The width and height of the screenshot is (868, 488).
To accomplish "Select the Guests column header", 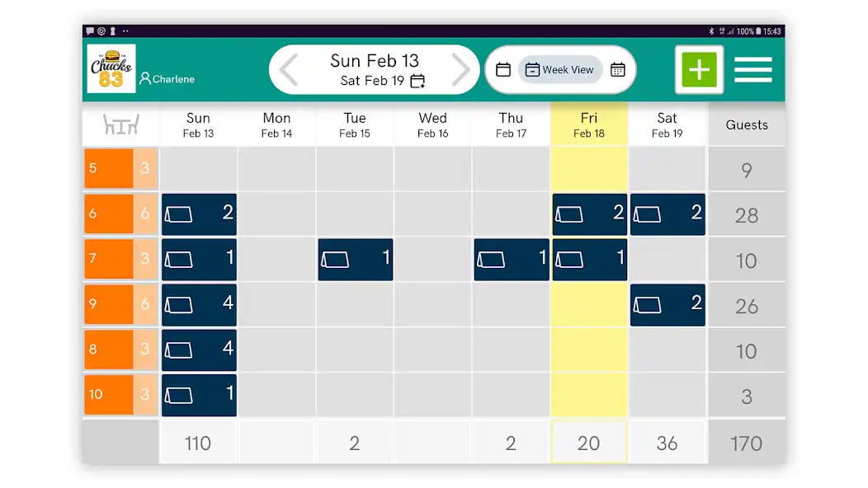I will click(x=746, y=124).
